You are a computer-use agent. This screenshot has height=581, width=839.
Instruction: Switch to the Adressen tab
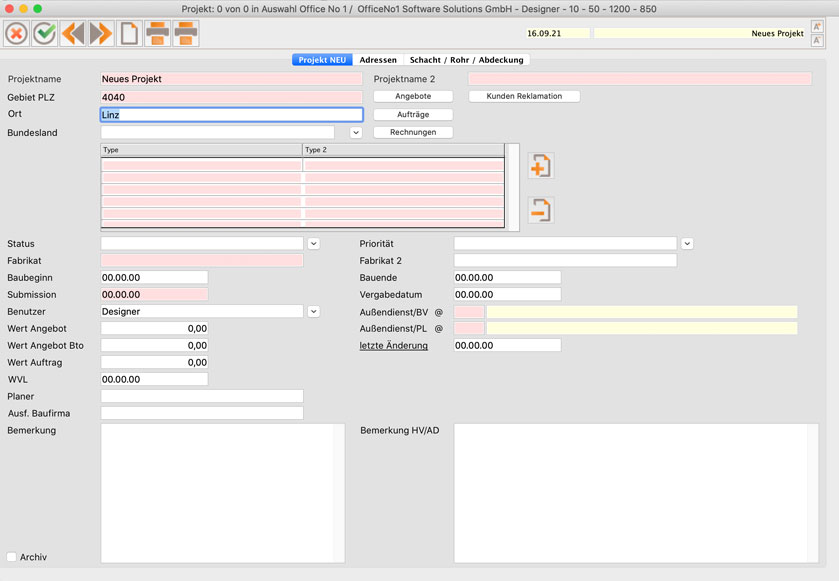tap(378, 60)
